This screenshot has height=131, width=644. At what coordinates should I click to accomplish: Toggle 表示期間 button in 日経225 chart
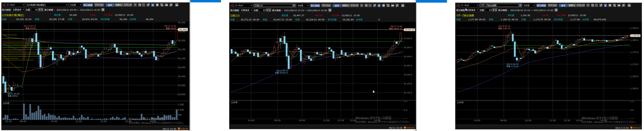tap(315, 6)
